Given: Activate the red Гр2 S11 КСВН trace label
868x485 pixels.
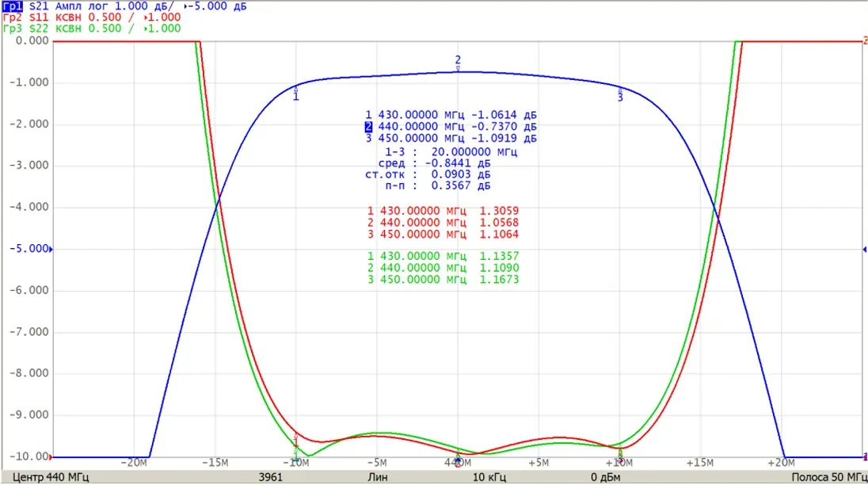Looking at the screenshot, I should tap(91, 17).
